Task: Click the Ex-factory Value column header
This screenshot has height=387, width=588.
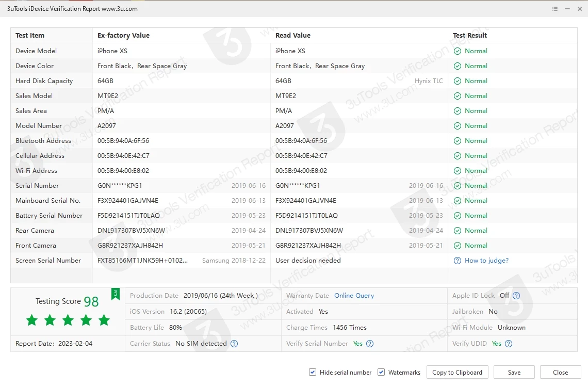Action: [123, 35]
